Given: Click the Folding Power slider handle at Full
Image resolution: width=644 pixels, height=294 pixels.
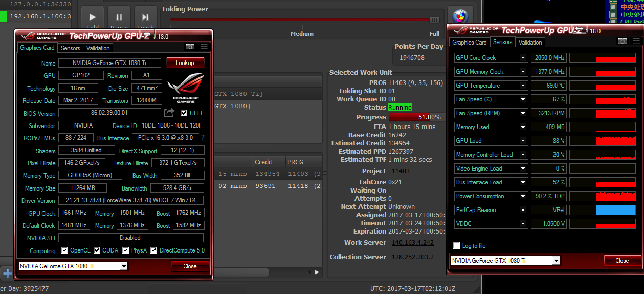Looking at the screenshot, I should coord(434,19).
